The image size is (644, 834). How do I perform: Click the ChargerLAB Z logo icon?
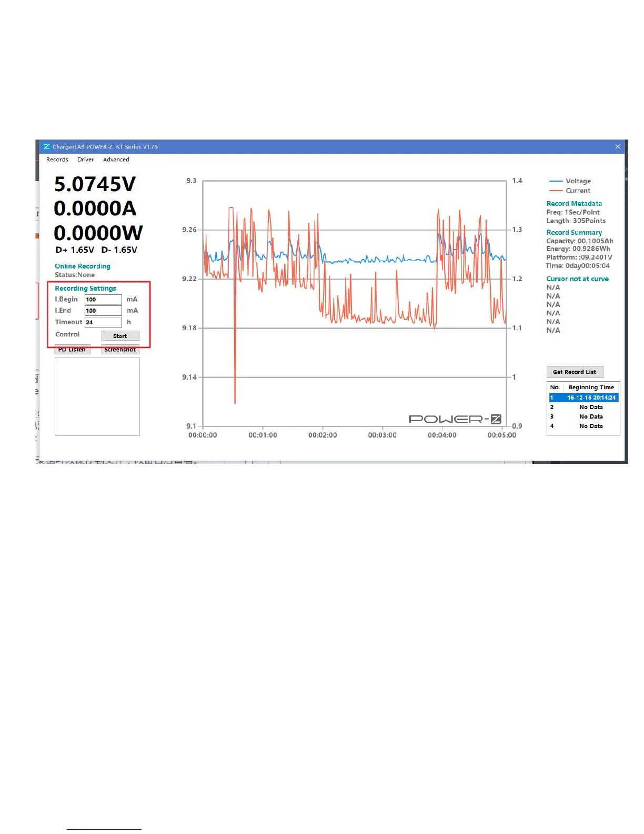coord(47,146)
